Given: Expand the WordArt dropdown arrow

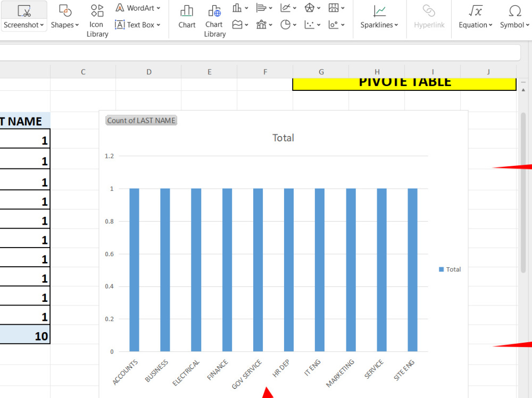Looking at the screenshot, I should pos(159,8).
